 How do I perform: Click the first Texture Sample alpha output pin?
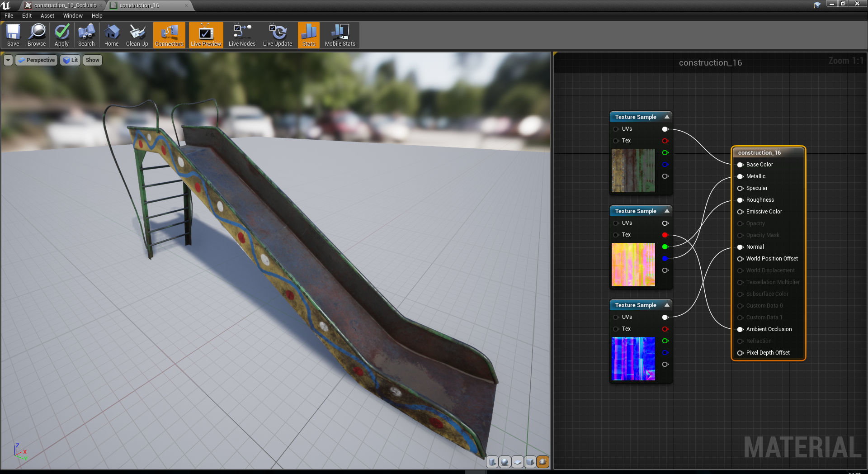[665, 176]
